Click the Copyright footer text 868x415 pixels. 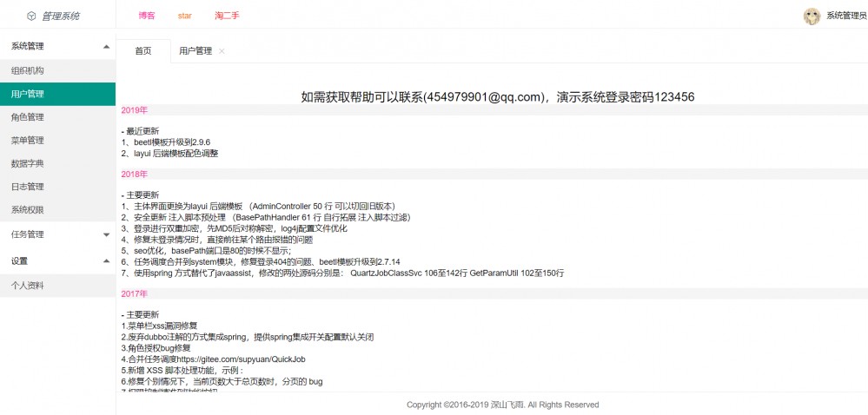point(503,405)
